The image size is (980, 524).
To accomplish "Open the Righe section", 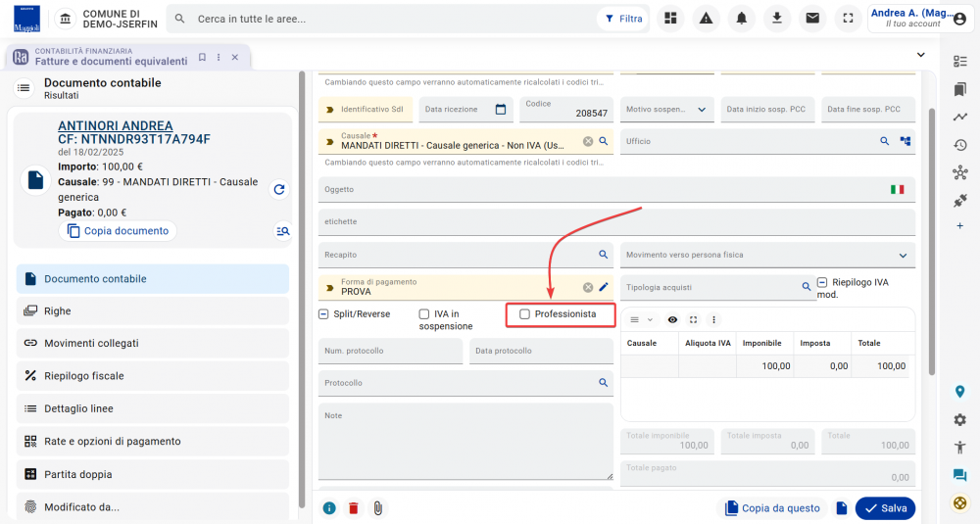I will click(x=153, y=311).
